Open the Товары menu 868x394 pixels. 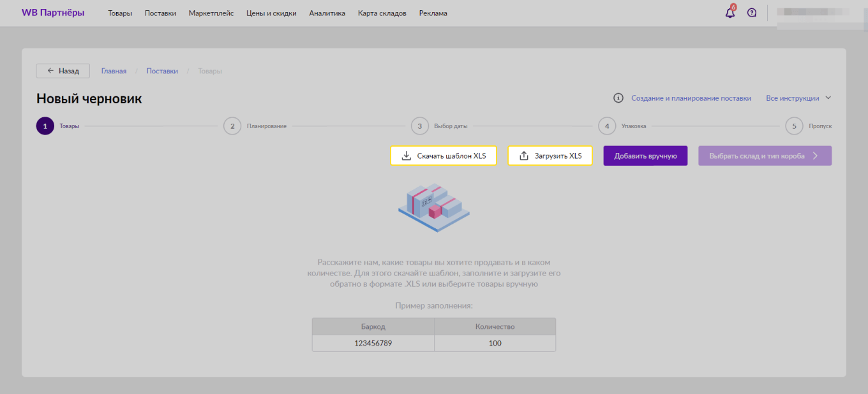tap(120, 13)
